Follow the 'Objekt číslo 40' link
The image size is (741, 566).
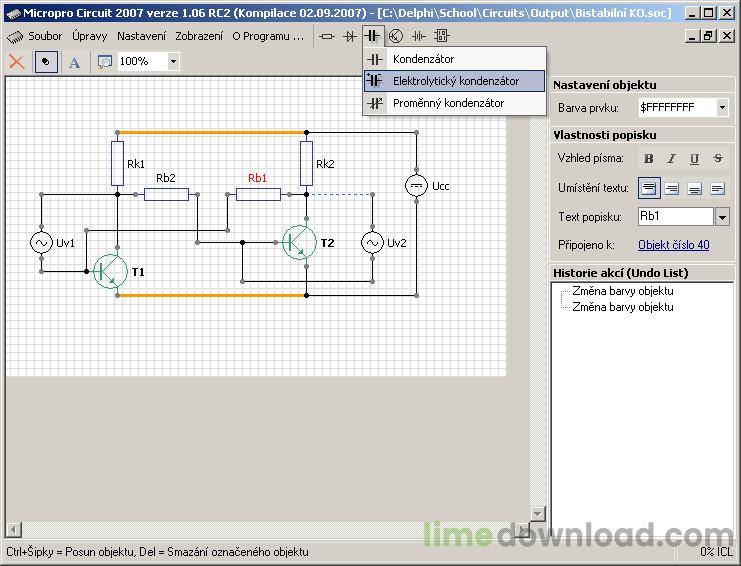673,245
